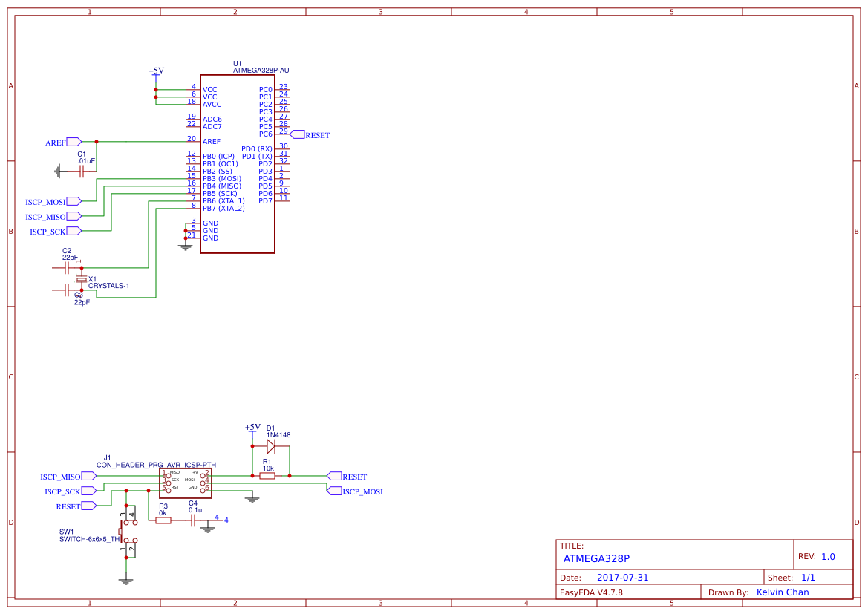Click the ATMEGA328P title text in title block
The width and height of the screenshot is (868, 614).
(597, 558)
